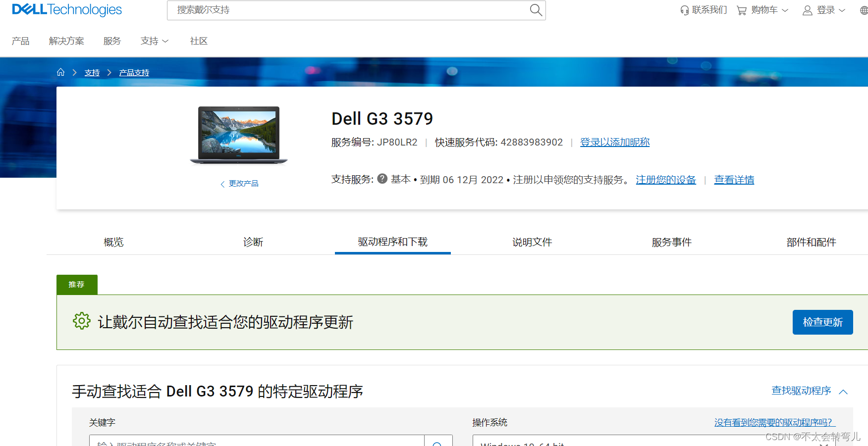Click the 注册您的设备 link

tap(666, 180)
